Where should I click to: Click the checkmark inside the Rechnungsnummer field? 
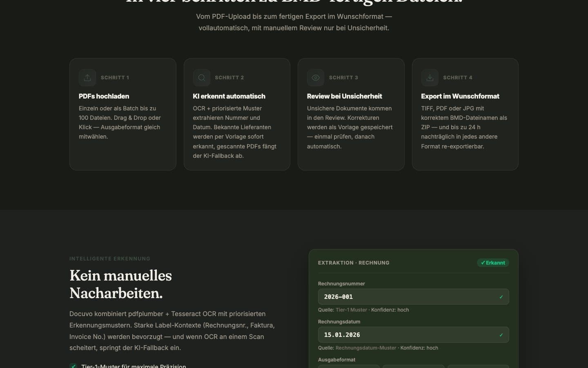tap(501, 297)
